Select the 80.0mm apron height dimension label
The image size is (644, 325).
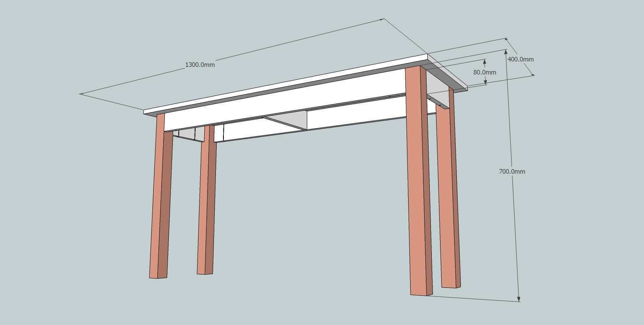pyautogui.click(x=485, y=72)
